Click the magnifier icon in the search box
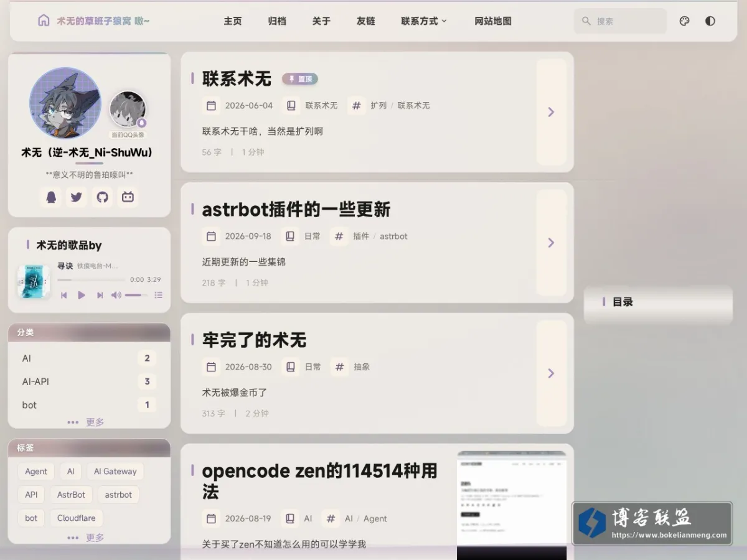Screen dimensions: 747x560 tap(586, 21)
